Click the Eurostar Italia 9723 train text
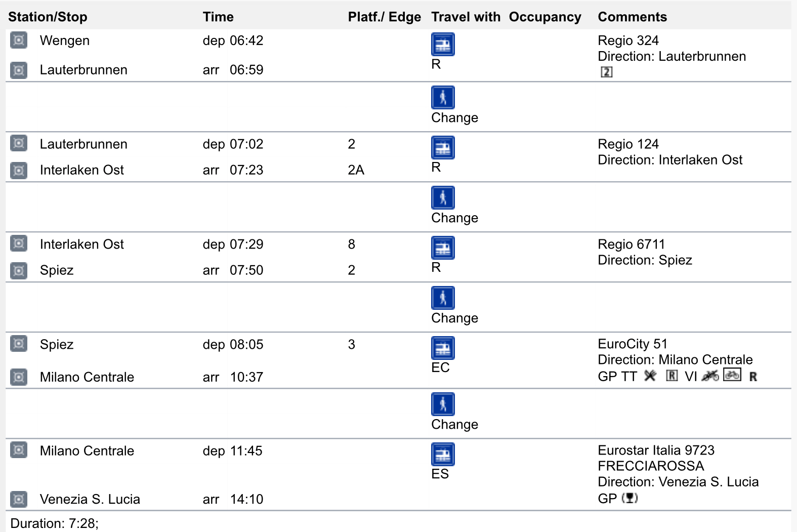Image resolution: width=797 pixels, height=532 pixels. (656, 451)
